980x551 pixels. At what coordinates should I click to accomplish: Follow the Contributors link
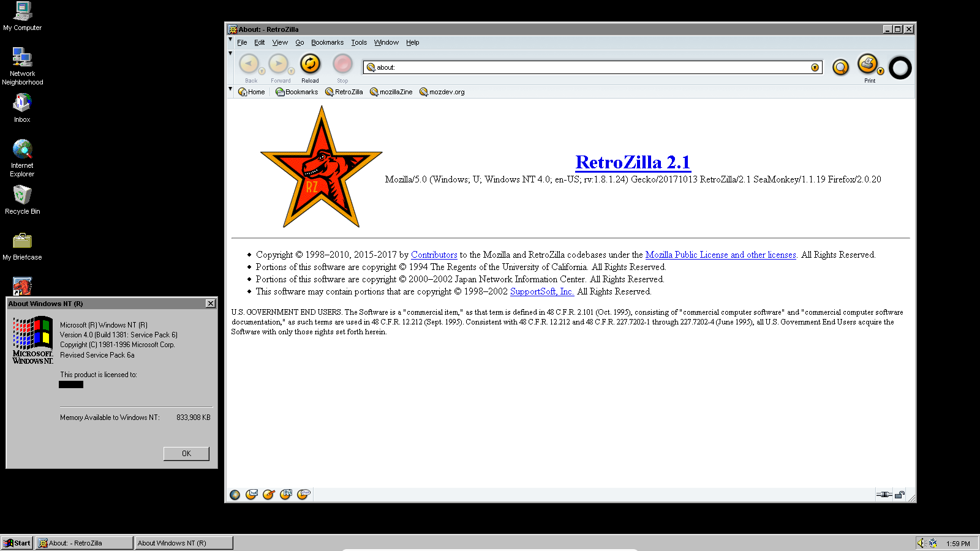tap(434, 255)
